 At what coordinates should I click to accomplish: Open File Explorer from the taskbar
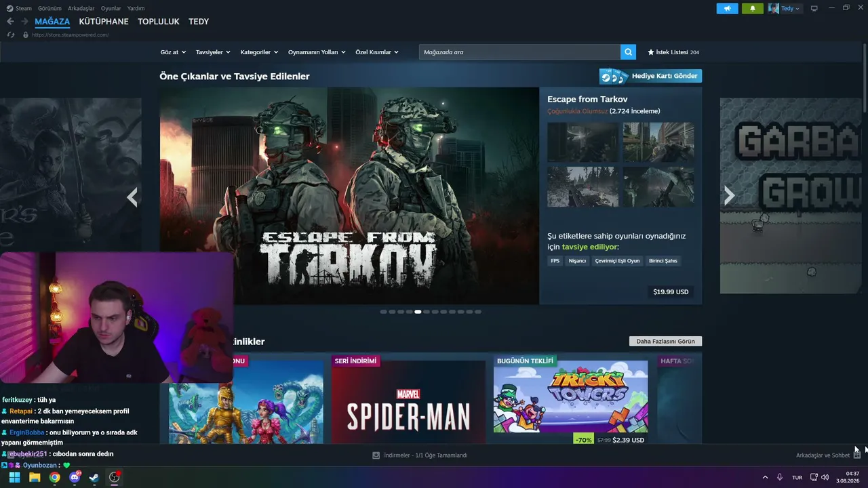tap(35, 477)
